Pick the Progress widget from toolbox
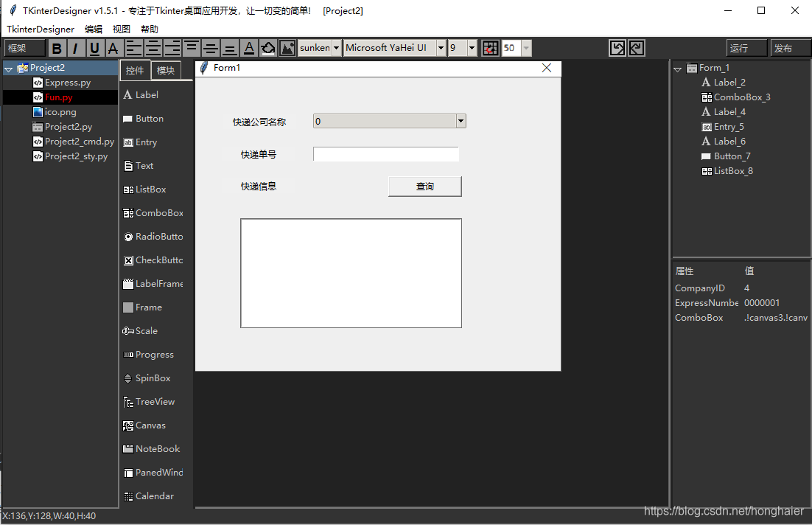812x525 pixels. pyautogui.click(x=149, y=355)
